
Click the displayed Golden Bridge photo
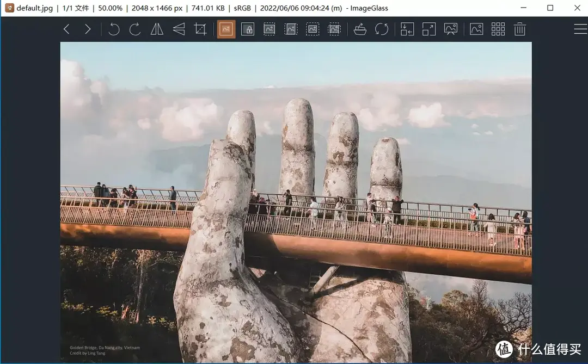296,202
